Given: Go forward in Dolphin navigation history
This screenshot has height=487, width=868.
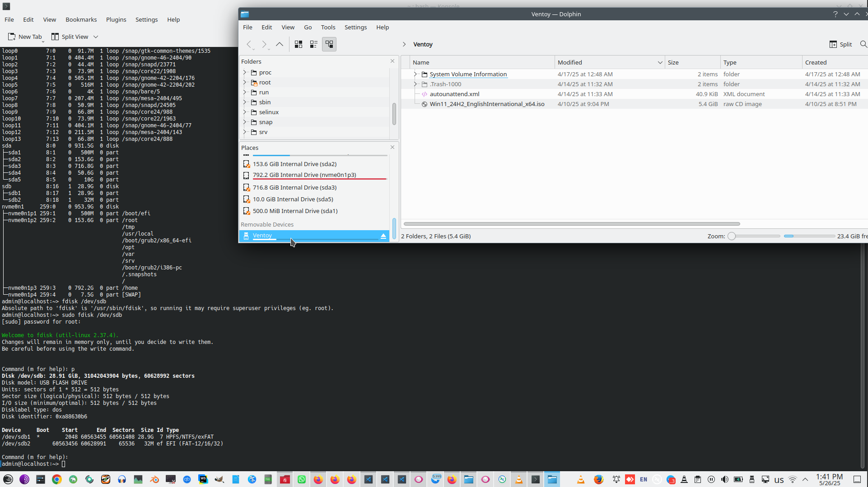Looking at the screenshot, I should 264,44.
